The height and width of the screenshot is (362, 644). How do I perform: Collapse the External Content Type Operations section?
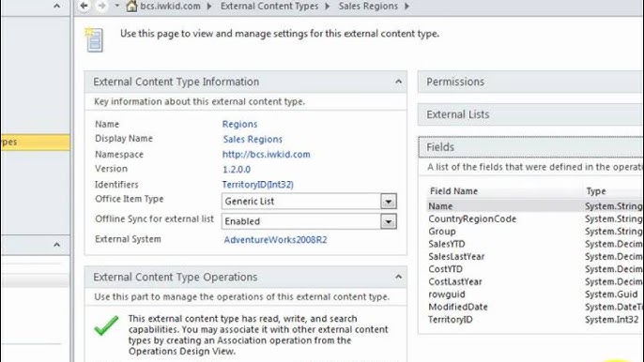[x=398, y=277]
